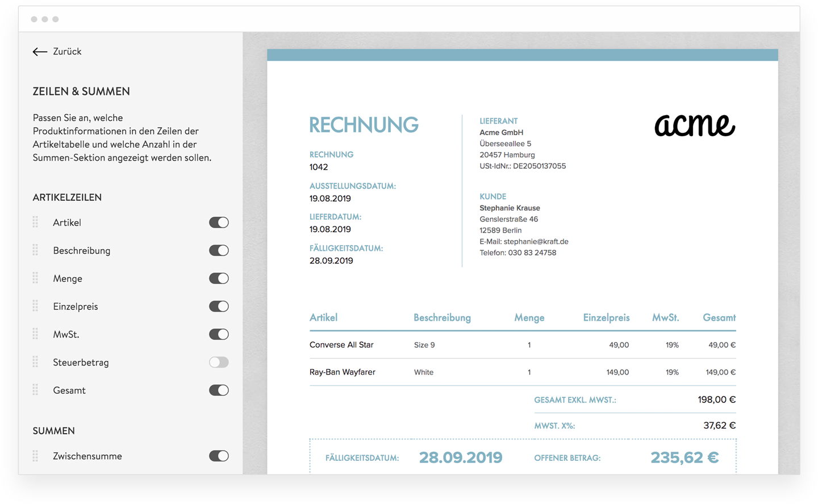Click drag handle beside Beschreibung
The height and width of the screenshot is (504, 818).
(35, 250)
